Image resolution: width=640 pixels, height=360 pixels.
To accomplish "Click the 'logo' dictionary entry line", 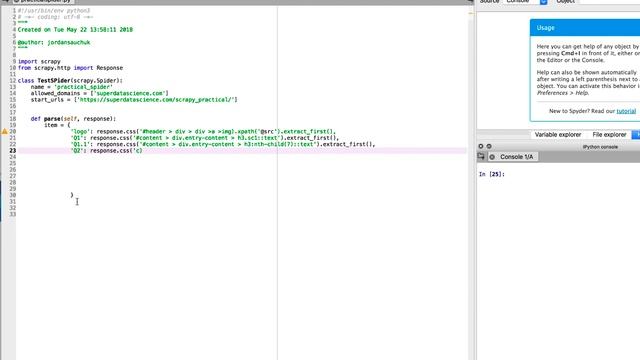I will tap(203, 131).
